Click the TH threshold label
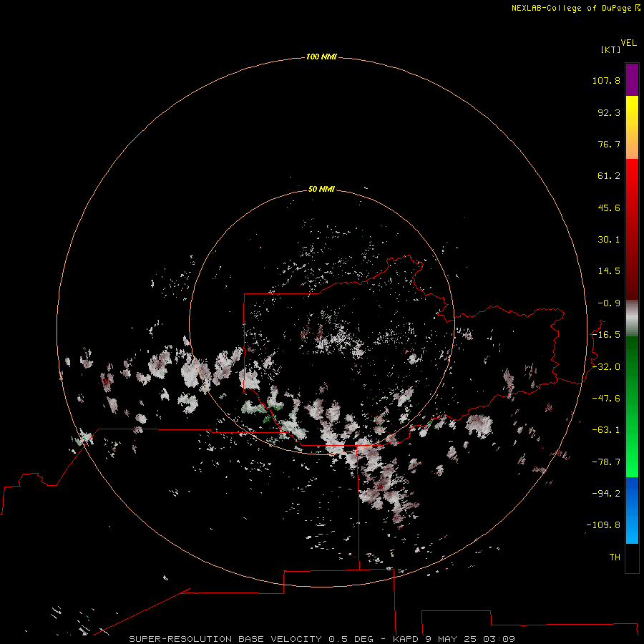The height and width of the screenshot is (644, 644). (x=615, y=557)
